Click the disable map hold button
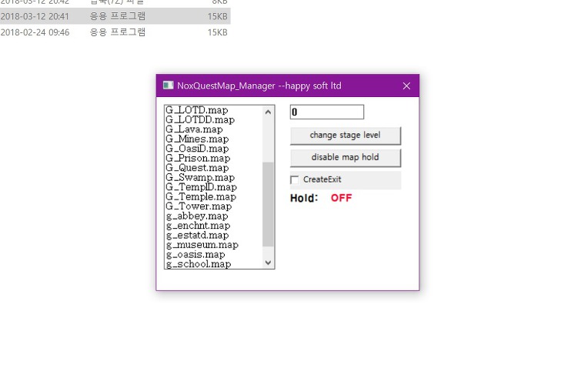 345,158
